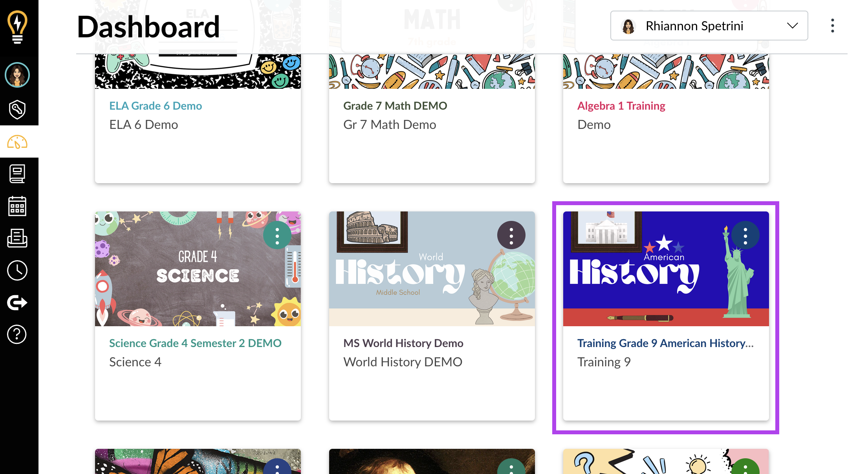Open the Calendar icon in the sidebar
Screen dimensions: 868x474
coord(17,206)
